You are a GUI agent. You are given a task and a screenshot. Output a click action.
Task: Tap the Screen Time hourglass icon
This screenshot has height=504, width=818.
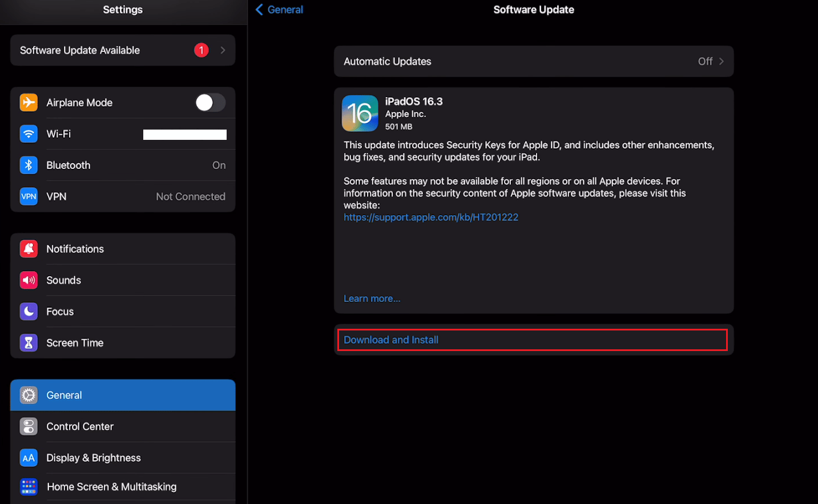(29, 343)
